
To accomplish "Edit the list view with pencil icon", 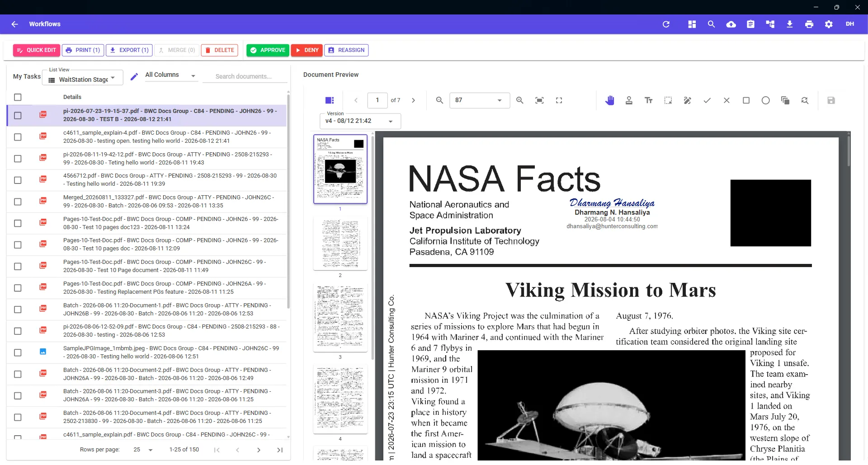I will [134, 77].
